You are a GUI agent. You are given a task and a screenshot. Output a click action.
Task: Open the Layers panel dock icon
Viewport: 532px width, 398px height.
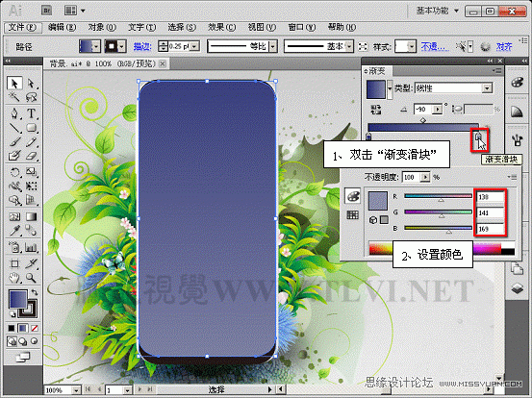pos(517,288)
